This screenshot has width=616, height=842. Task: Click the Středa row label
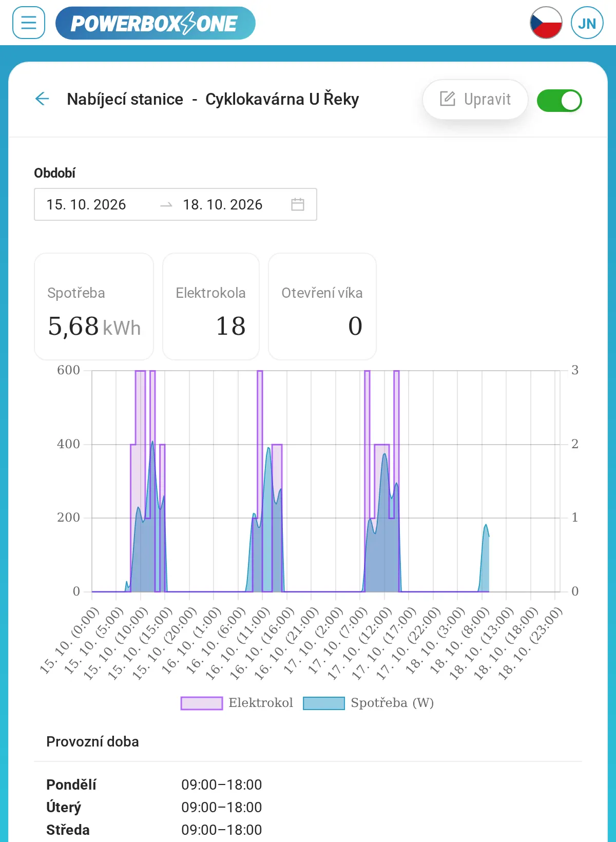point(68,830)
